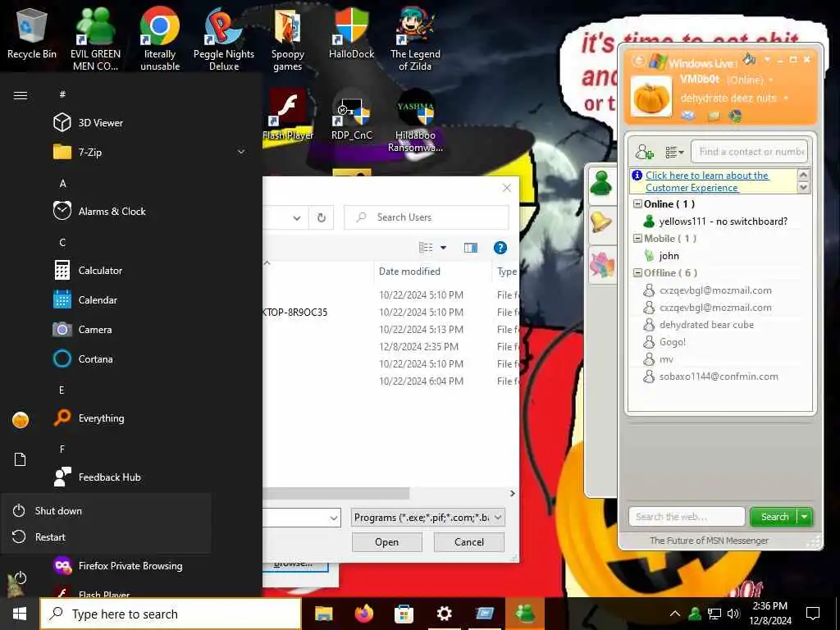
Task: Open personal message dropdown arrow
Action: pyautogui.click(x=786, y=98)
